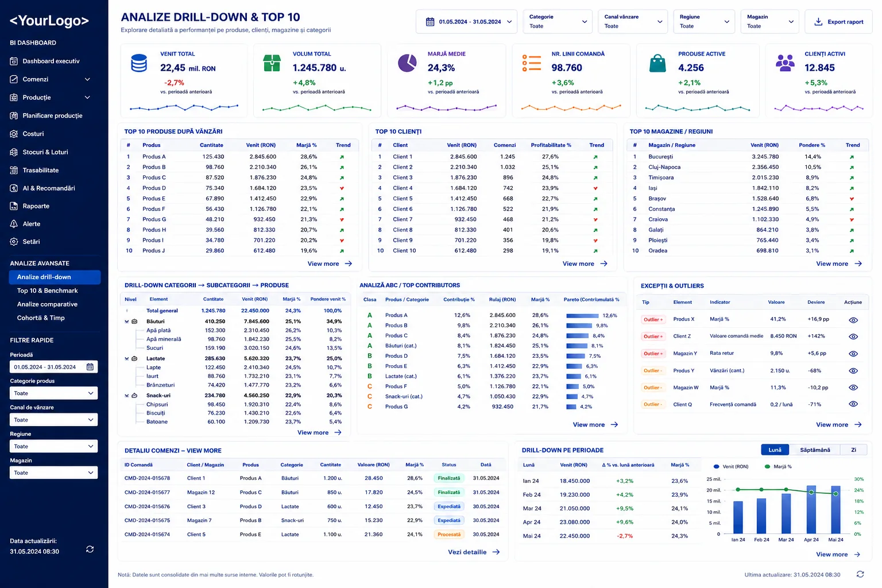Open Setări gear icon
This screenshot has height=588, width=882.
click(x=14, y=242)
